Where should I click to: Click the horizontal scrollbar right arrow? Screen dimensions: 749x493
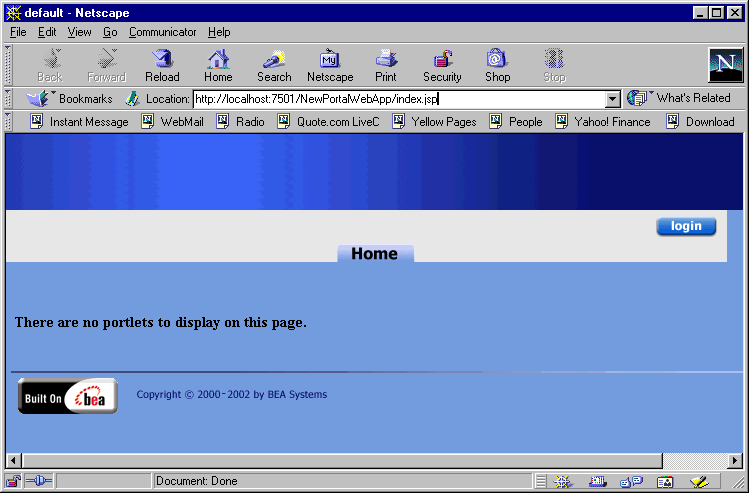point(736,461)
